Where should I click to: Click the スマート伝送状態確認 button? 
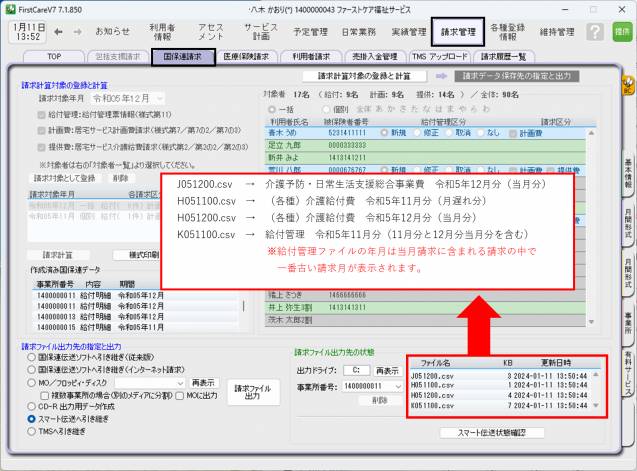point(491,432)
